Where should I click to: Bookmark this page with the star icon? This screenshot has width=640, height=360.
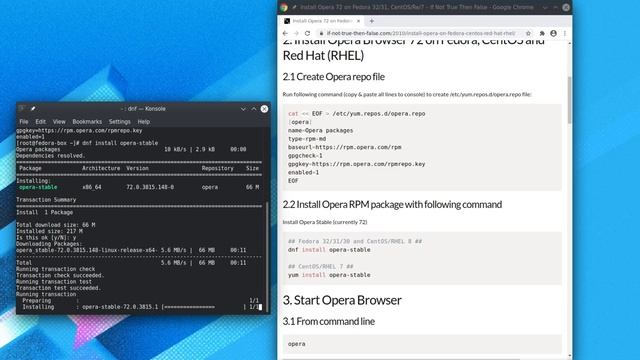[528, 33]
